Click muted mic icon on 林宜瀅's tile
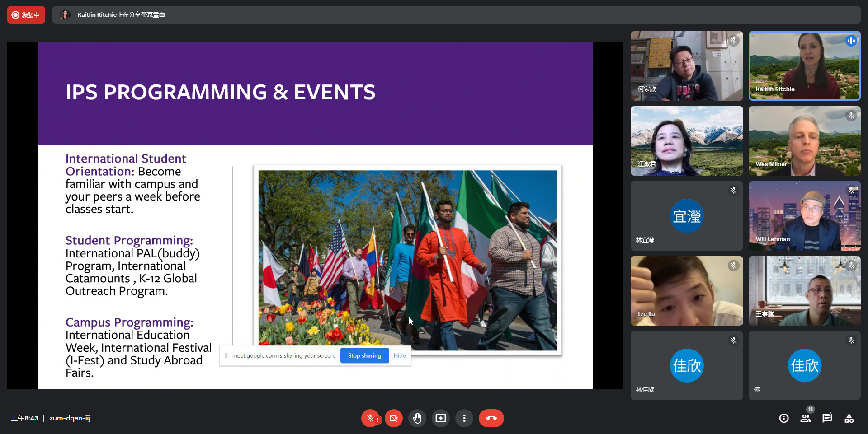 coord(734,191)
